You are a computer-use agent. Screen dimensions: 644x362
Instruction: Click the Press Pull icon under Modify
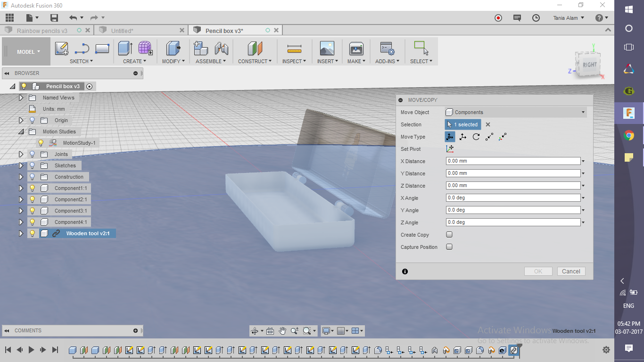tap(173, 49)
